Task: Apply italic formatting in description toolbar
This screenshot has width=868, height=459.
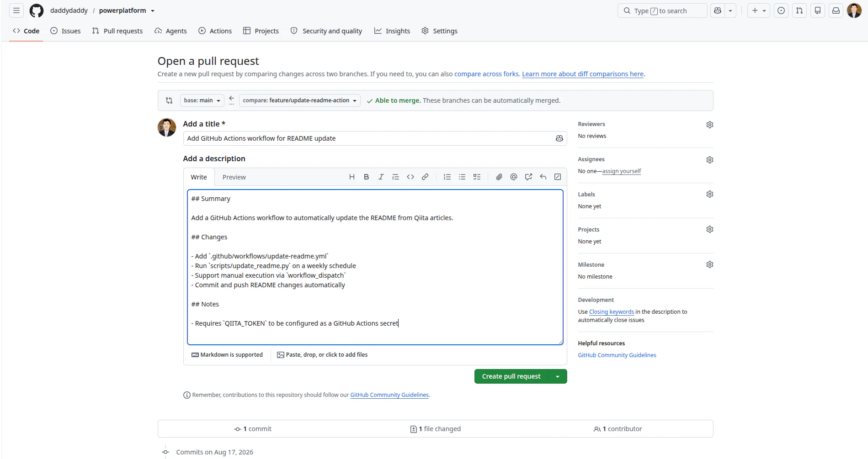Action: (x=381, y=177)
